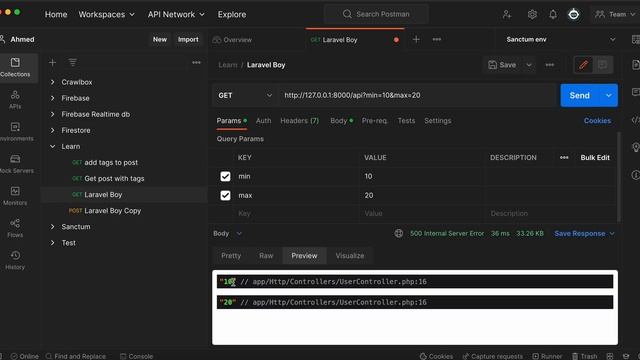Click the Search Postman field
This screenshot has width=640, height=360.
[377, 14]
